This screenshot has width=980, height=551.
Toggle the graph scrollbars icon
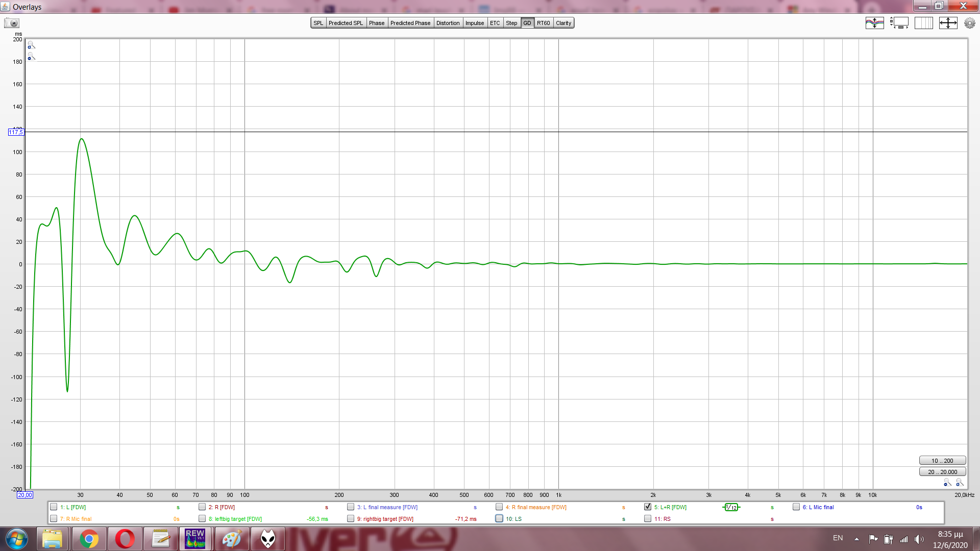point(899,23)
